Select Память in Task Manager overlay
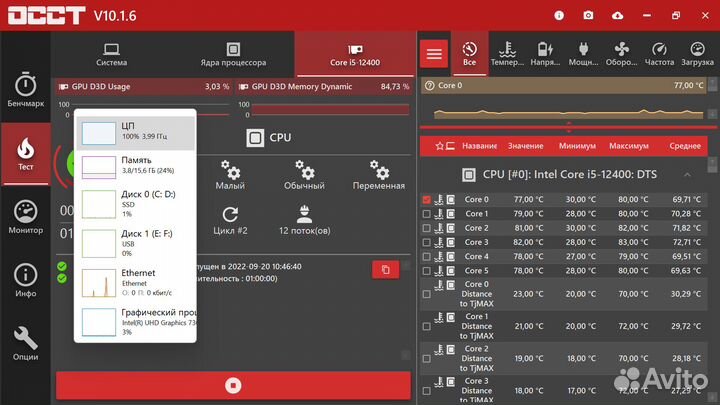The height and width of the screenshot is (405, 720). (135, 167)
